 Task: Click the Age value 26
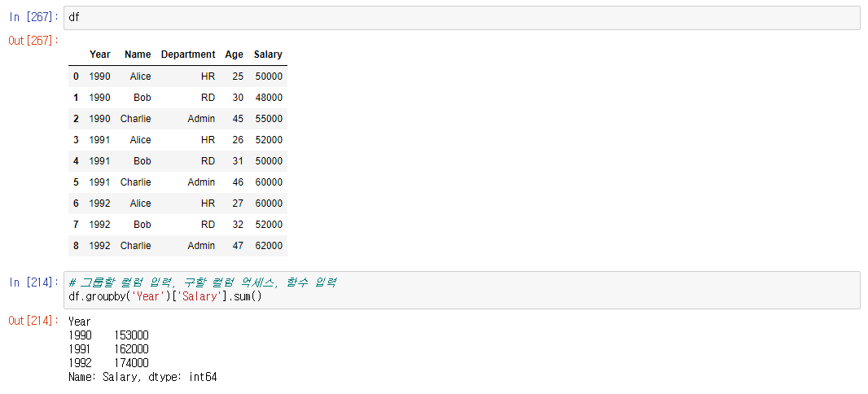(x=238, y=140)
